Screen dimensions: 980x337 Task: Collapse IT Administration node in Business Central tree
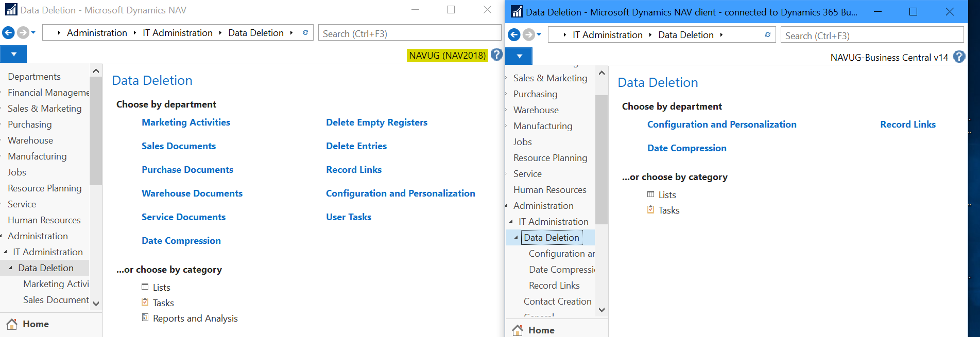[511, 222]
